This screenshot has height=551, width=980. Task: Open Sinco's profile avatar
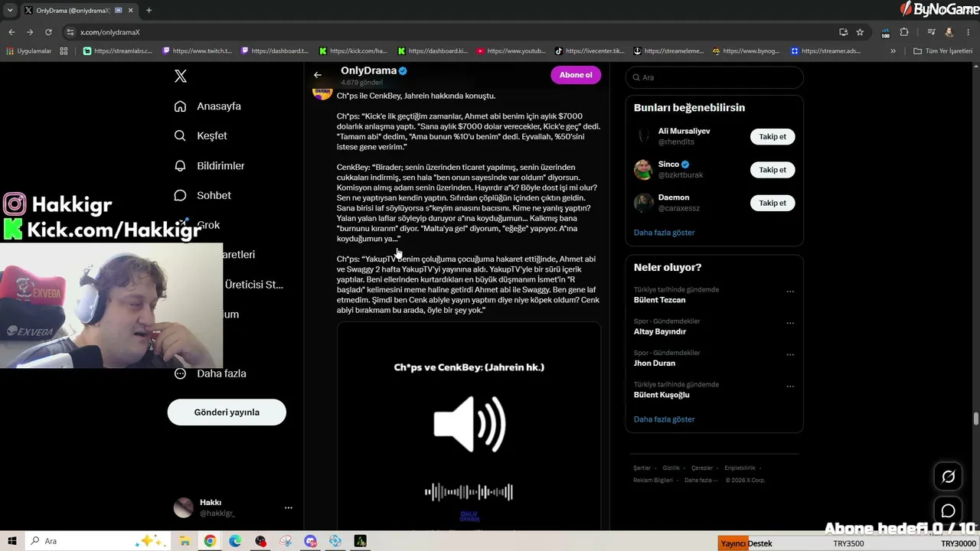coord(643,169)
